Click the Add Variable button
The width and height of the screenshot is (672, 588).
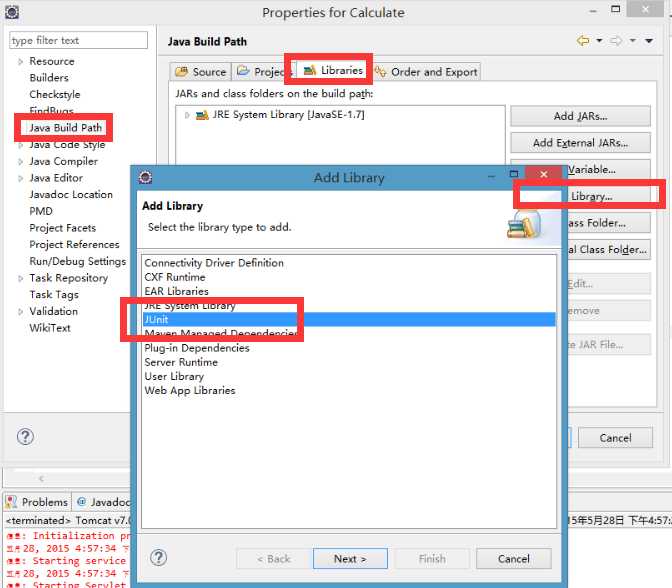[x=609, y=169]
